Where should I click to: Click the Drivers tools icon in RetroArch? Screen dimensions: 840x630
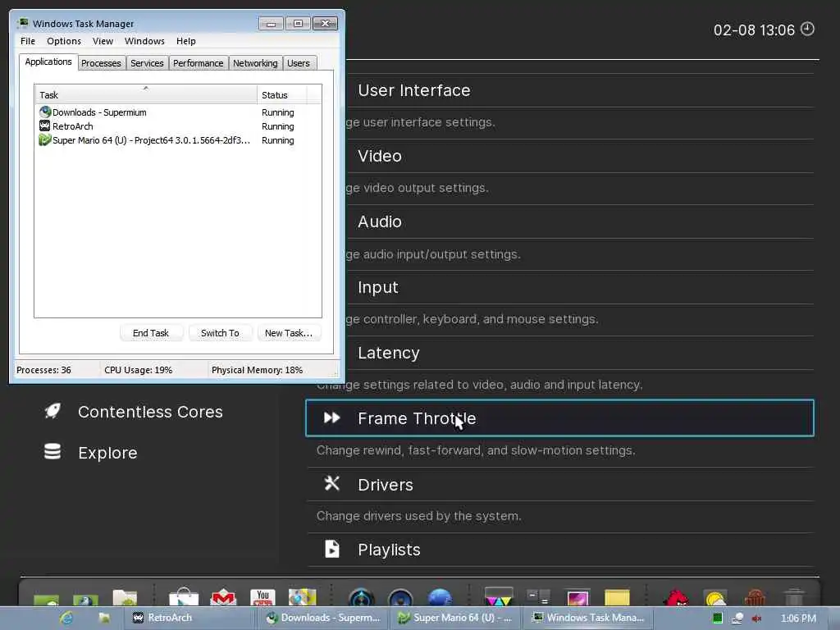[331, 484]
